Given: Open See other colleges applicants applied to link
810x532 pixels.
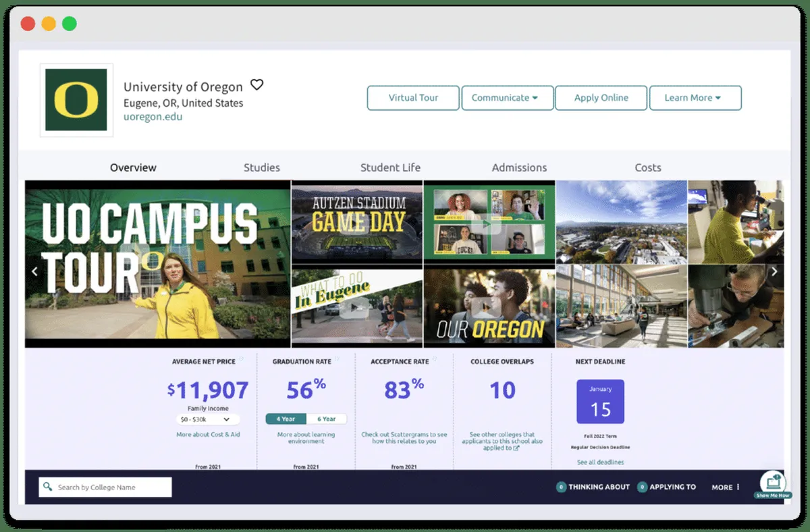Looking at the screenshot, I should click(502, 441).
